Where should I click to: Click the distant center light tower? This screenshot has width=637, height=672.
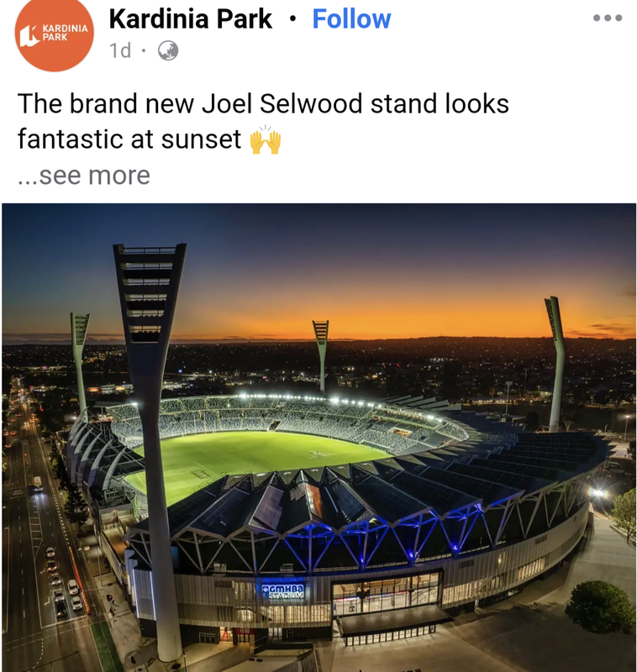(321, 355)
